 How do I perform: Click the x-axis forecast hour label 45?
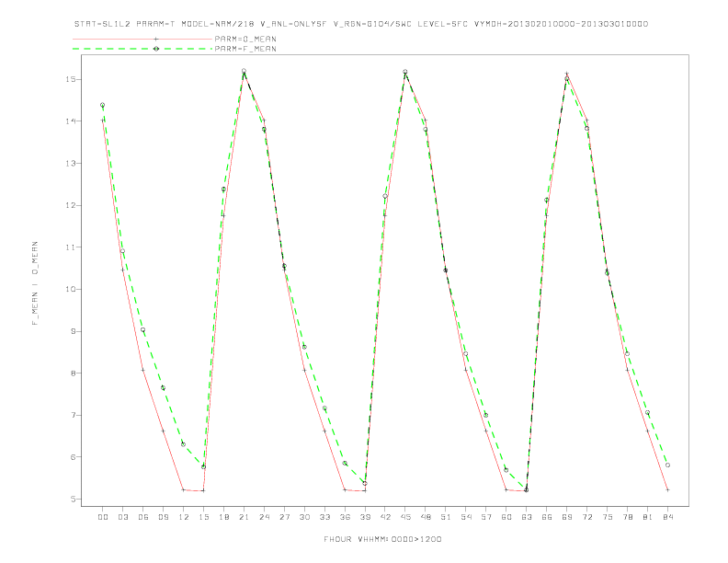(x=405, y=517)
